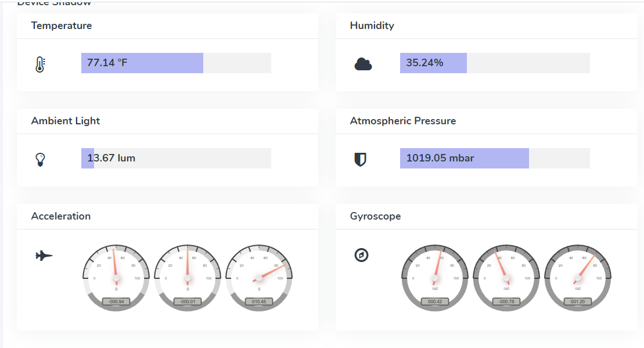The width and height of the screenshot is (644, 348).
Task: Click the 77.14 °F temperature bar
Action: (x=176, y=63)
